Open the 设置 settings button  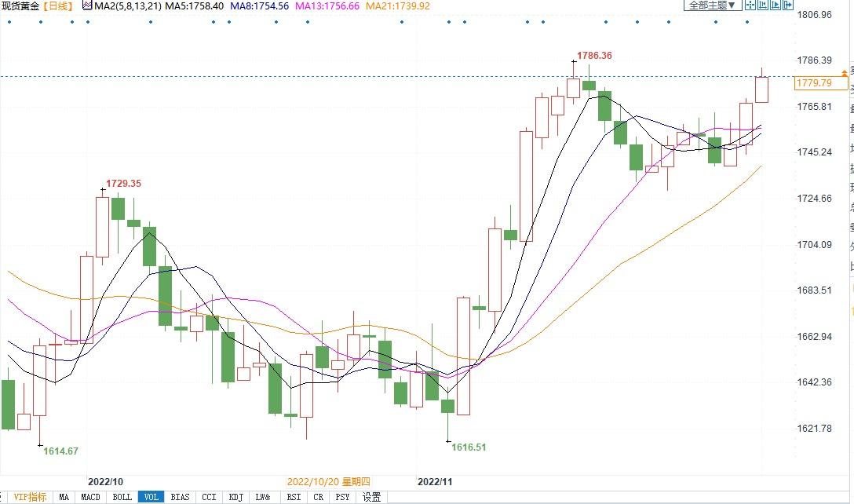pos(371,497)
